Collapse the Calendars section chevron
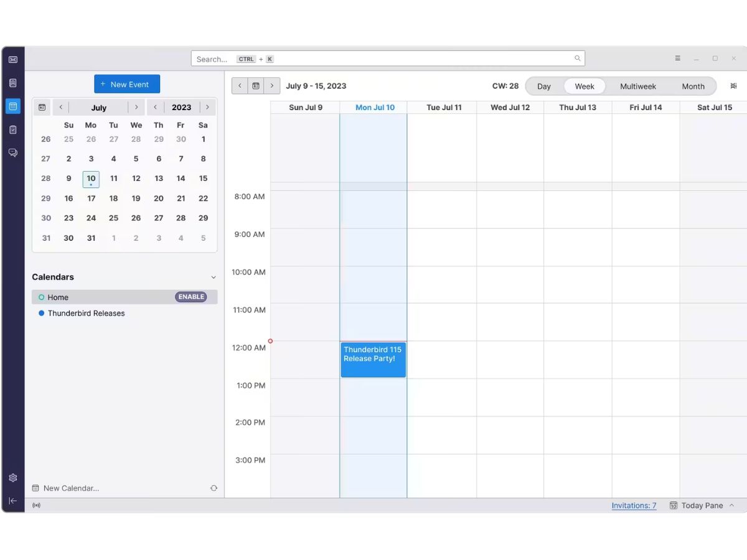The image size is (747, 560). (214, 278)
